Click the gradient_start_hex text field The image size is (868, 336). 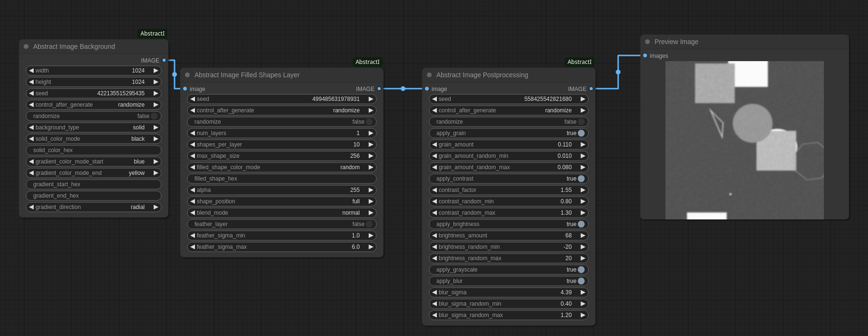pyautogui.click(x=93, y=184)
